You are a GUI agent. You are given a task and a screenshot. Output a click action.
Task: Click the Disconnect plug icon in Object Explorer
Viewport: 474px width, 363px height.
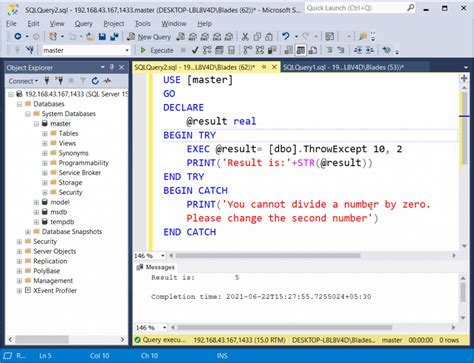point(59,81)
